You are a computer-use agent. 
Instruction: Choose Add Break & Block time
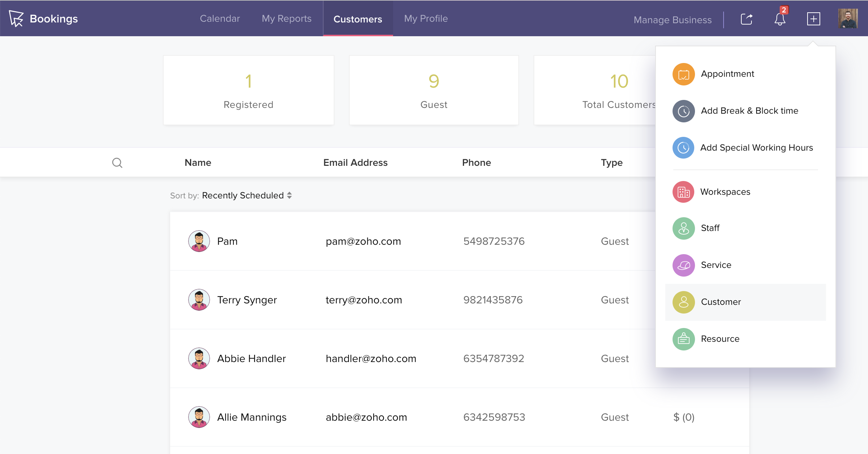point(749,111)
